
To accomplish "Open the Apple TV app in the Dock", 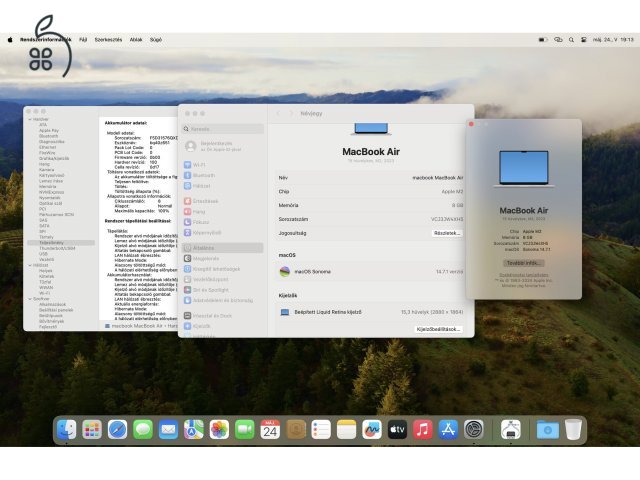I will (x=397, y=429).
